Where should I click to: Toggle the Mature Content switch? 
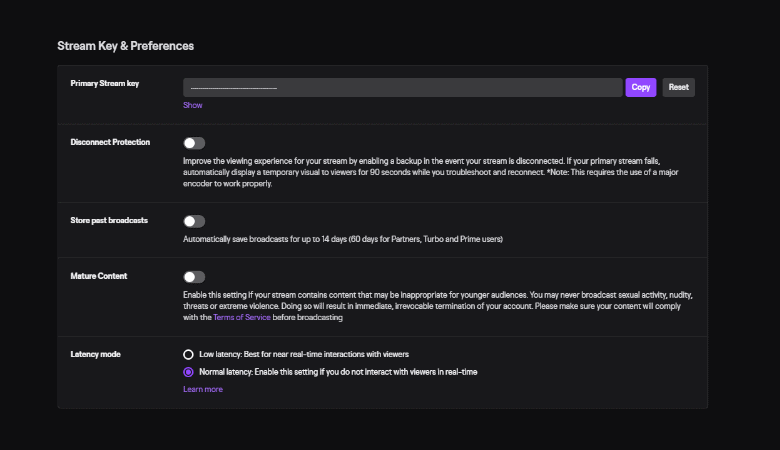194,277
